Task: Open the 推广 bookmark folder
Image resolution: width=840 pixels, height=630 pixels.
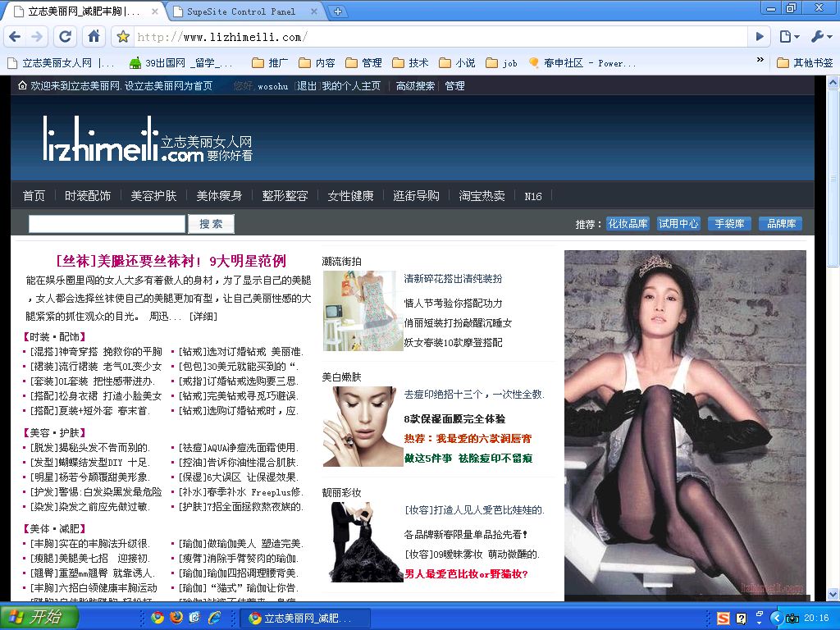Action: (270, 63)
